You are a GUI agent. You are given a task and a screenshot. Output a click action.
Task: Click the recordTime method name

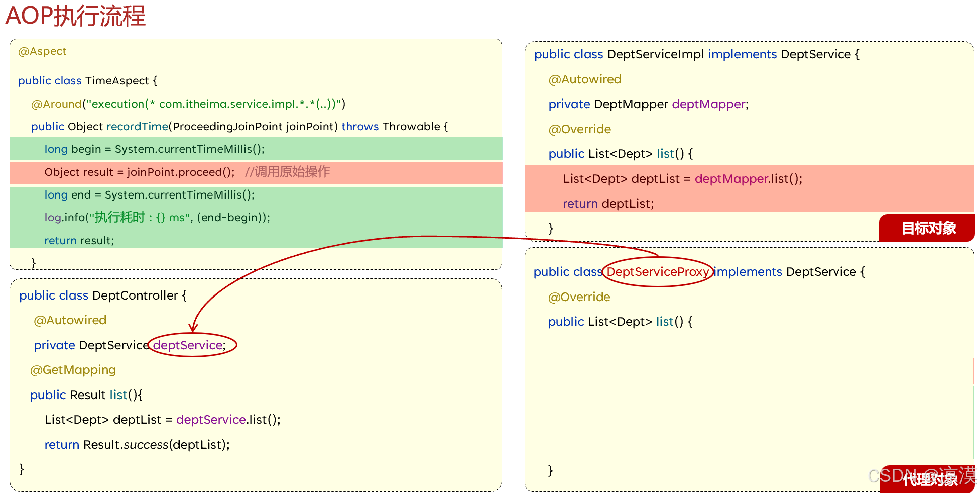click(137, 126)
